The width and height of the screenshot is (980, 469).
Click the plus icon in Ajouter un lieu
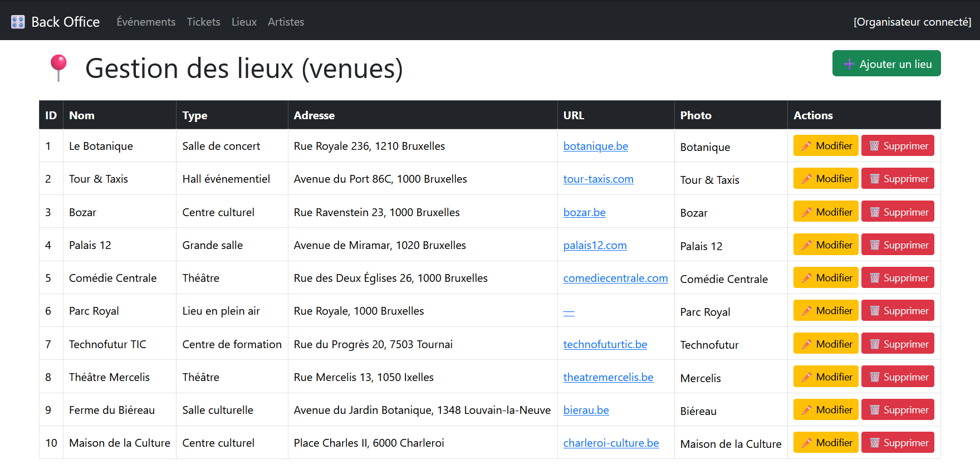pos(849,64)
